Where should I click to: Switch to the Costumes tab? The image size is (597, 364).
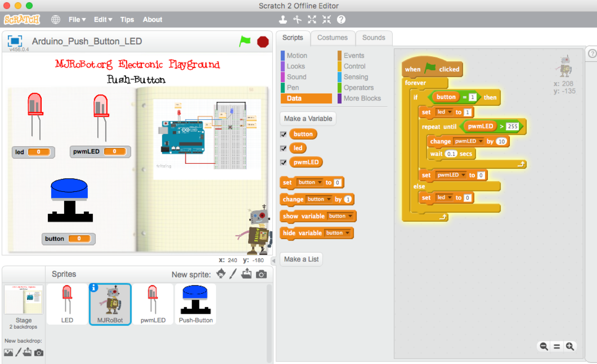332,38
